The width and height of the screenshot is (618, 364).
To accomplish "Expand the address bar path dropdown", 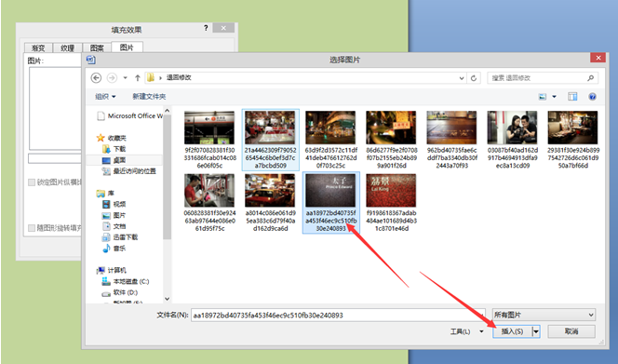I will (462, 78).
